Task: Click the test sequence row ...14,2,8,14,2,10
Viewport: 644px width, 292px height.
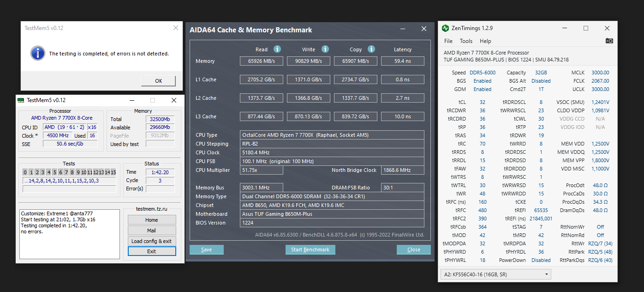Action: pyautogui.click(x=69, y=181)
